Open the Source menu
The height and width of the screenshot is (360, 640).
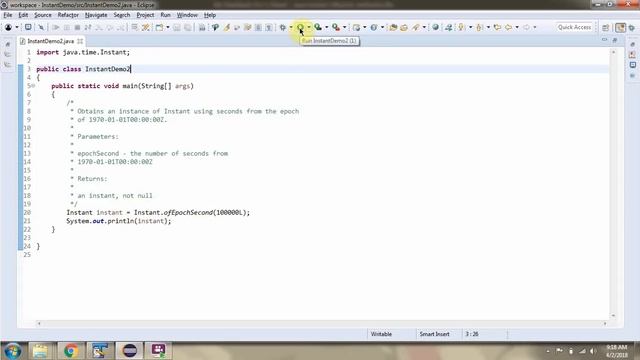43,15
